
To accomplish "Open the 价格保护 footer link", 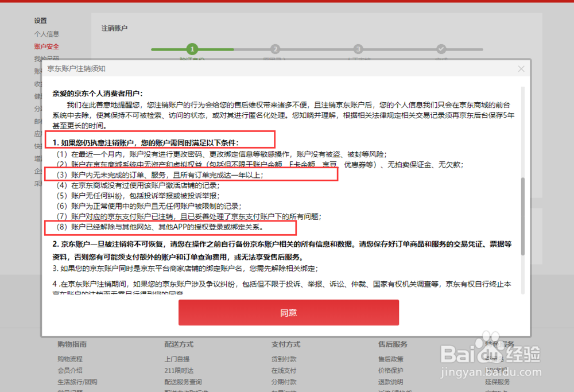I will (x=390, y=370).
